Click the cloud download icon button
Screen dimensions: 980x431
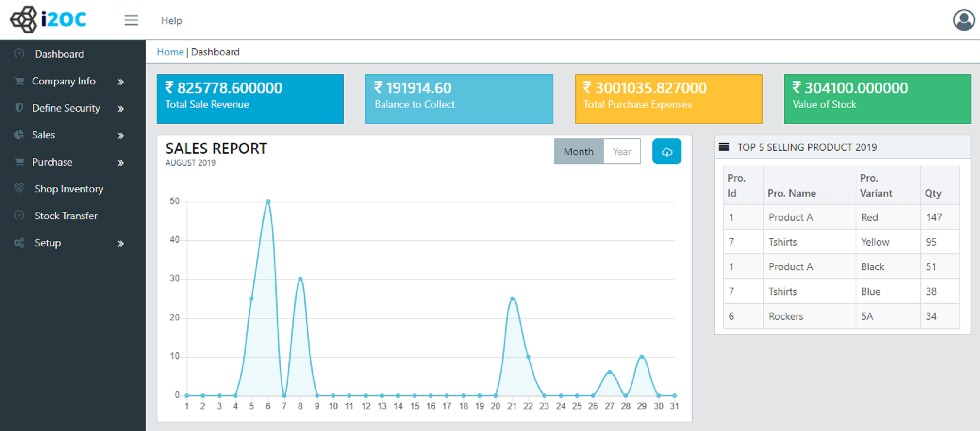coord(666,152)
